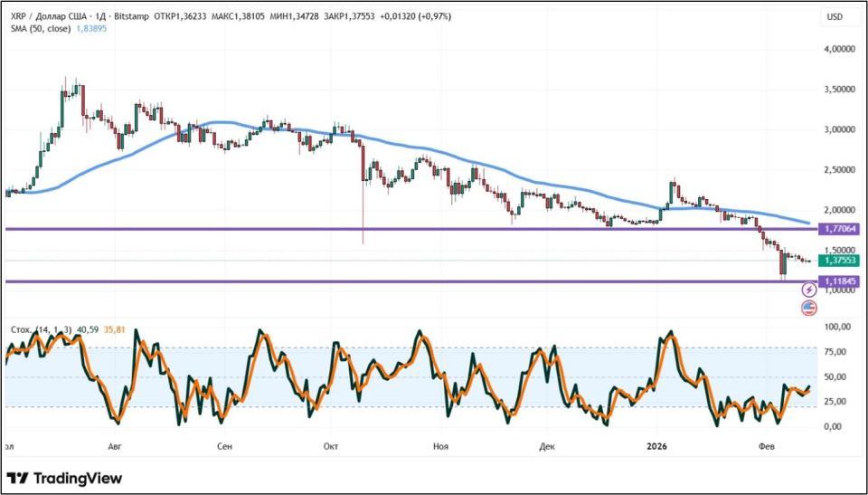Click the Авг label on time axis
Image resolution: width=868 pixels, height=495 pixels.
(115, 446)
